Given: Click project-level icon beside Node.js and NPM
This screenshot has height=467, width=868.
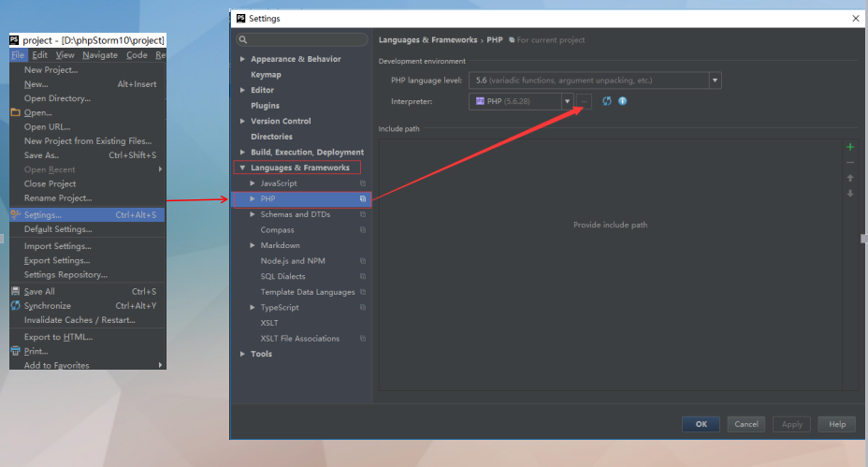Looking at the screenshot, I should 363,261.
